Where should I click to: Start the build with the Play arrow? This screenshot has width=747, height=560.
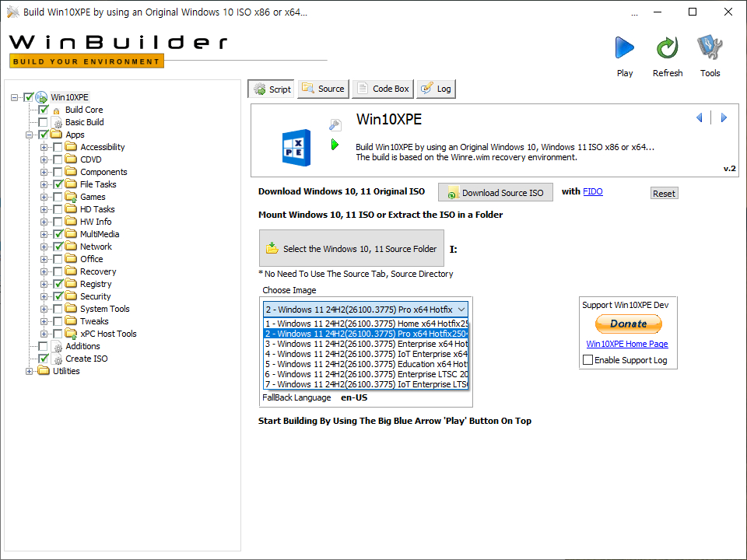625,47
